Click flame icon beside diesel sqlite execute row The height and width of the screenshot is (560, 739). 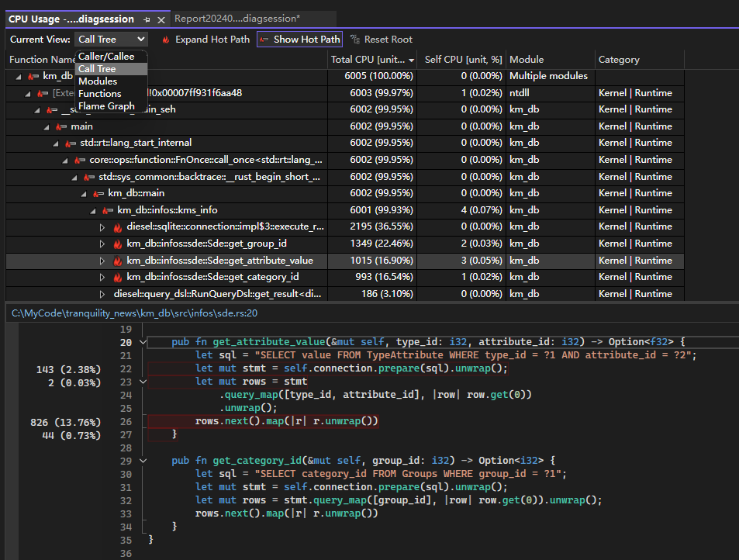click(118, 227)
